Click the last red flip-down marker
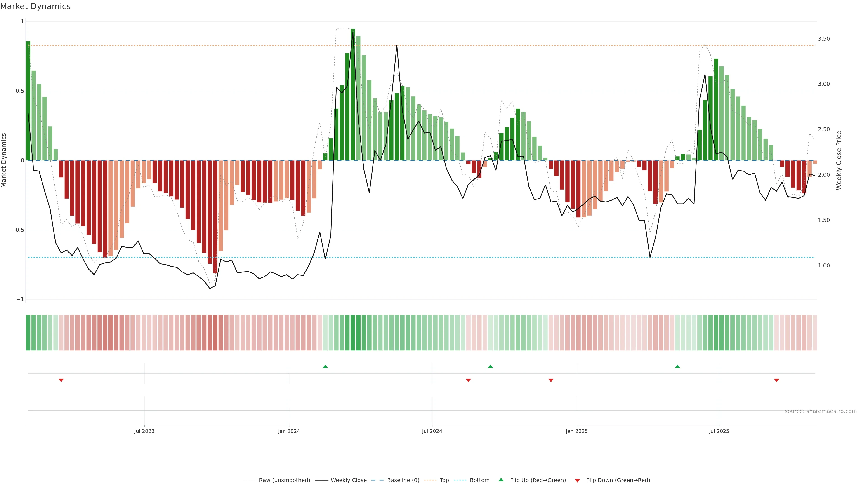Image resolution: width=868 pixels, height=488 pixels. pyautogui.click(x=776, y=380)
